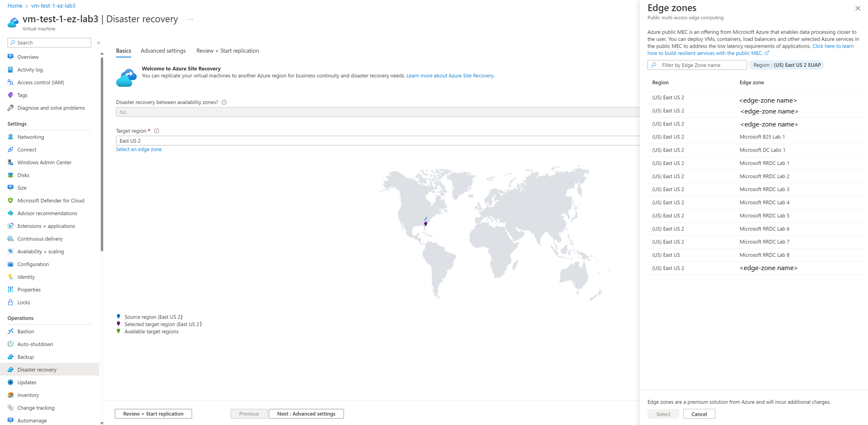Click the Region East US 2 EUAP filter
This screenshot has height=425, width=868.
point(786,65)
